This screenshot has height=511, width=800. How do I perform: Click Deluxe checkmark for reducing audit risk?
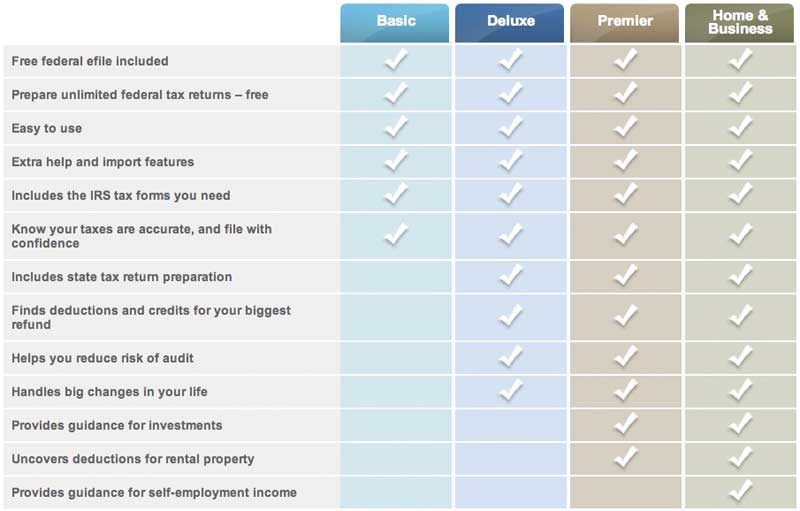pos(510,357)
